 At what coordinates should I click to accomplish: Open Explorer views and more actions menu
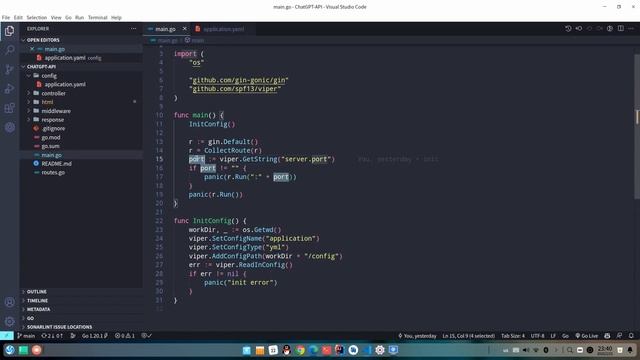point(133,29)
